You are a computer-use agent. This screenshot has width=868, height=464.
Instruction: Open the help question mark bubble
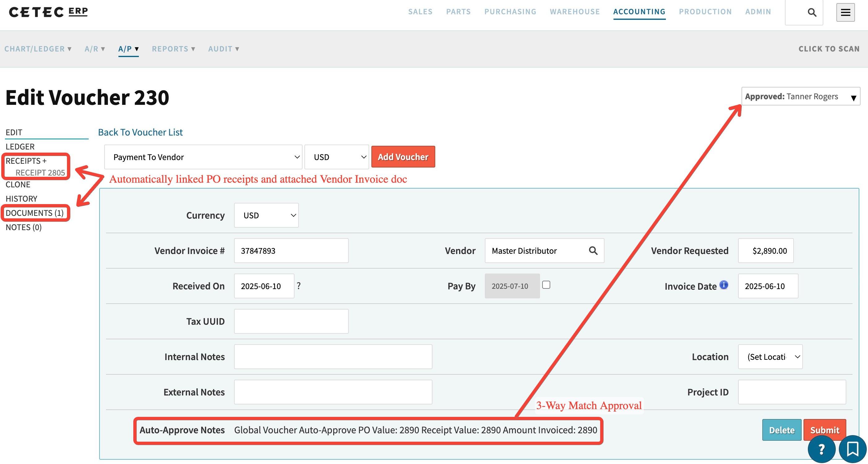[821, 449]
